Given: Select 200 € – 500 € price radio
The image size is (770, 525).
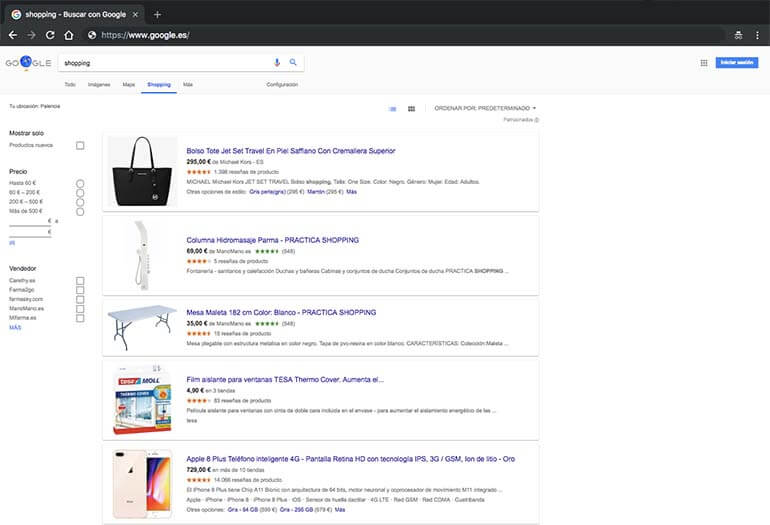Looking at the screenshot, I should 80,202.
